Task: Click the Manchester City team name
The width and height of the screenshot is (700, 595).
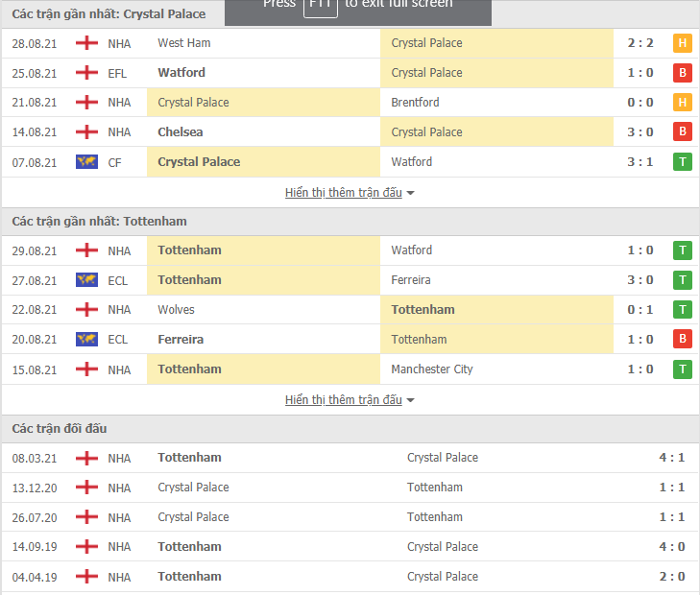Action: (x=432, y=369)
